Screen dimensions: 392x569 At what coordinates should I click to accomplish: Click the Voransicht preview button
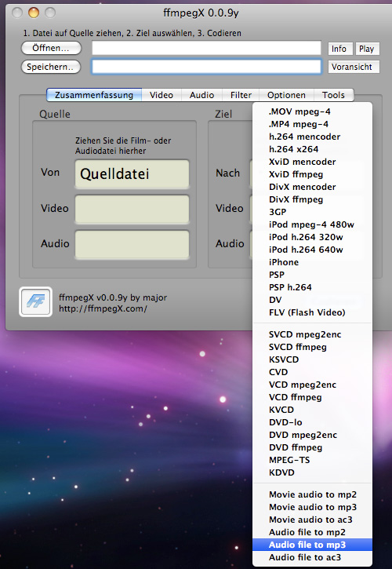[x=354, y=67]
